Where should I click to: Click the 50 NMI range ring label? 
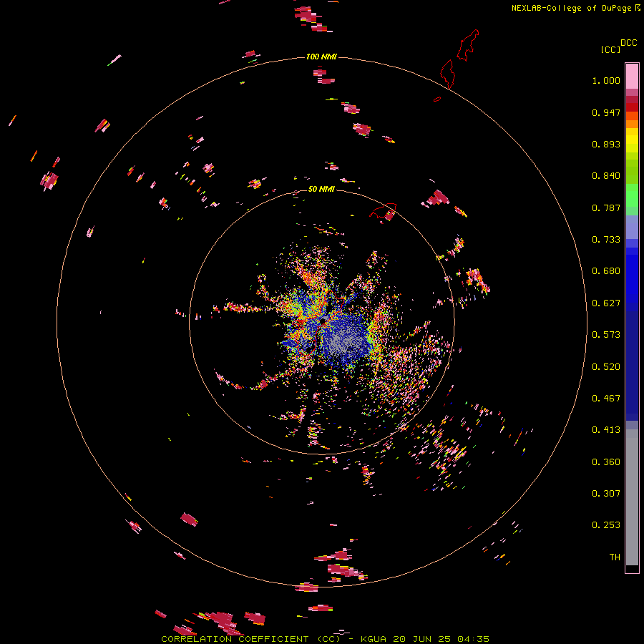pyautogui.click(x=321, y=189)
